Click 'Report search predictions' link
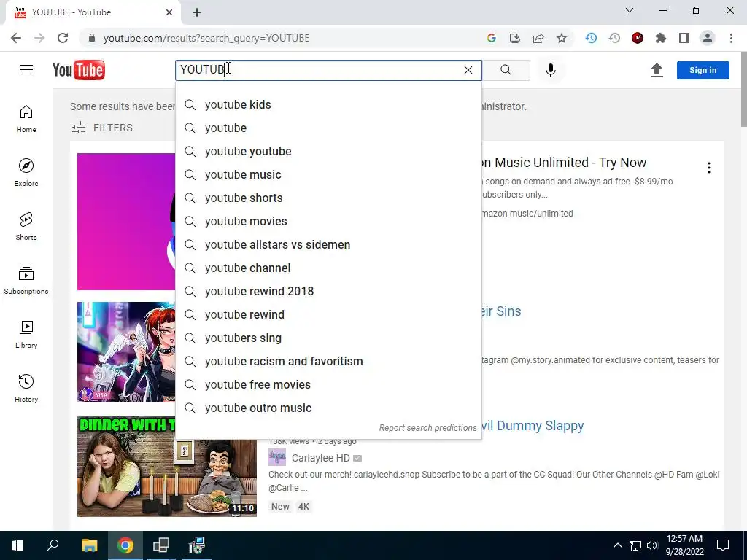The width and height of the screenshot is (747, 560). (427, 427)
